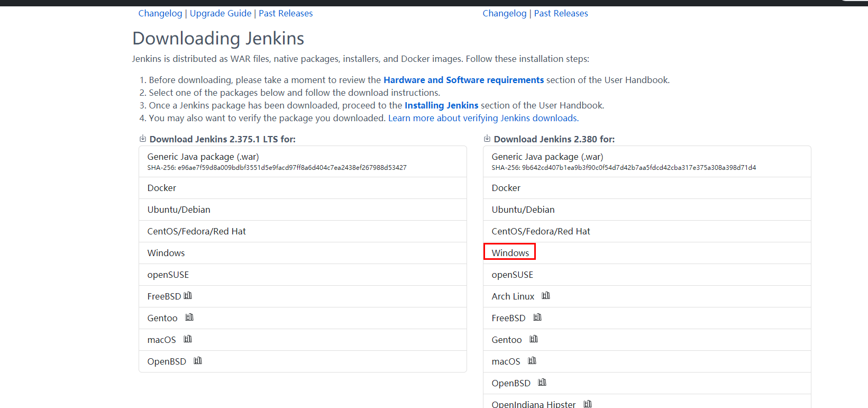Open the weekly Changelog link
Viewport: 868px width, 408px height.
click(505, 13)
